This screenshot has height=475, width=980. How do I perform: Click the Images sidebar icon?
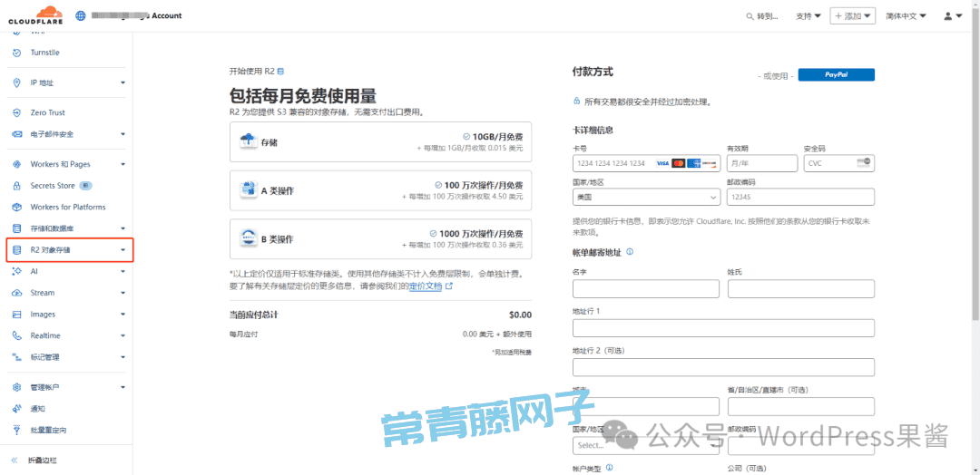(17, 314)
